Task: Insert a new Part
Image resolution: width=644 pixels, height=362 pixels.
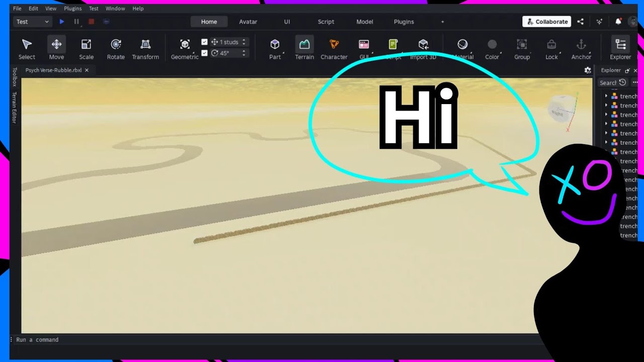Action: (x=275, y=48)
